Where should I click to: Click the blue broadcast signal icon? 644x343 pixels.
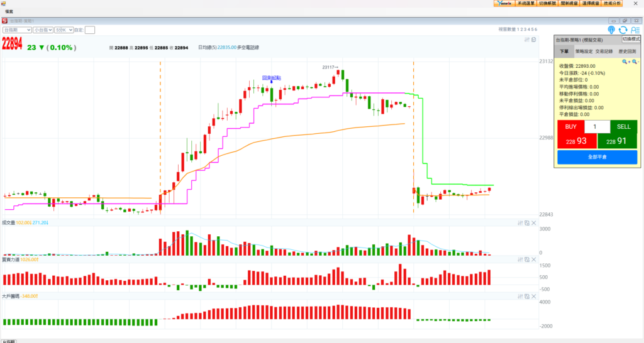pos(611,30)
